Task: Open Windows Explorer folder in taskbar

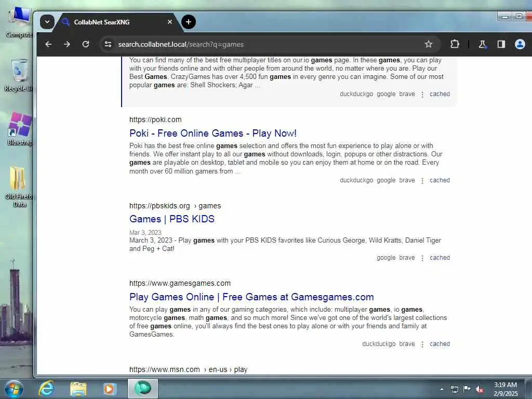Action: [78, 389]
